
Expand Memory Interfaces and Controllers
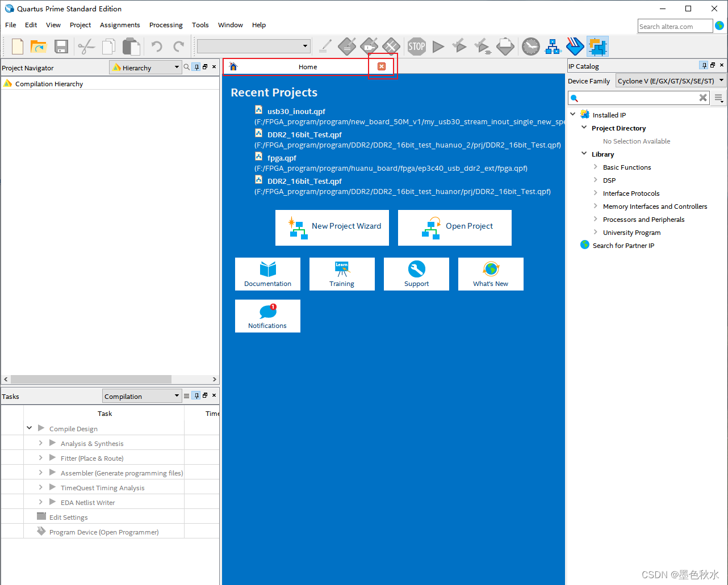(x=595, y=206)
